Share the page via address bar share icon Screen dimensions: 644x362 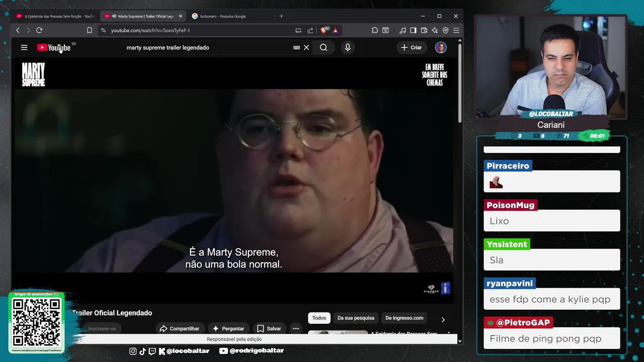(310, 30)
